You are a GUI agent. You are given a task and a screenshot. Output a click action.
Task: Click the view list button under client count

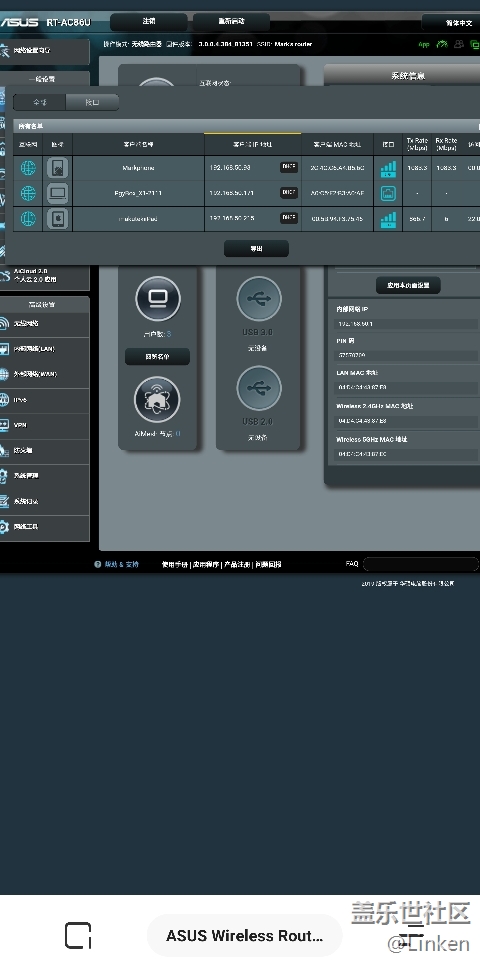click(x=157, y=357)
